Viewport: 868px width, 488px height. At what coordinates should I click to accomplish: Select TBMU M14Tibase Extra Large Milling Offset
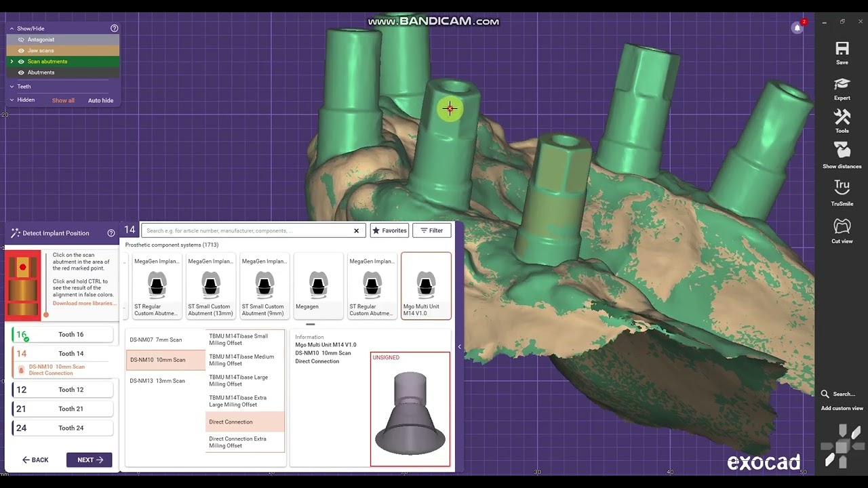tap(245, 401)
